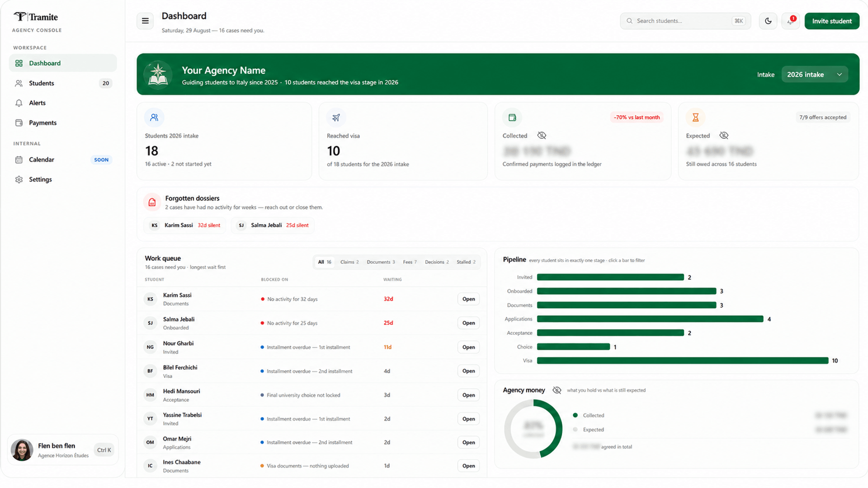Open Ines Chaabane's case

(x=469, y=466)
